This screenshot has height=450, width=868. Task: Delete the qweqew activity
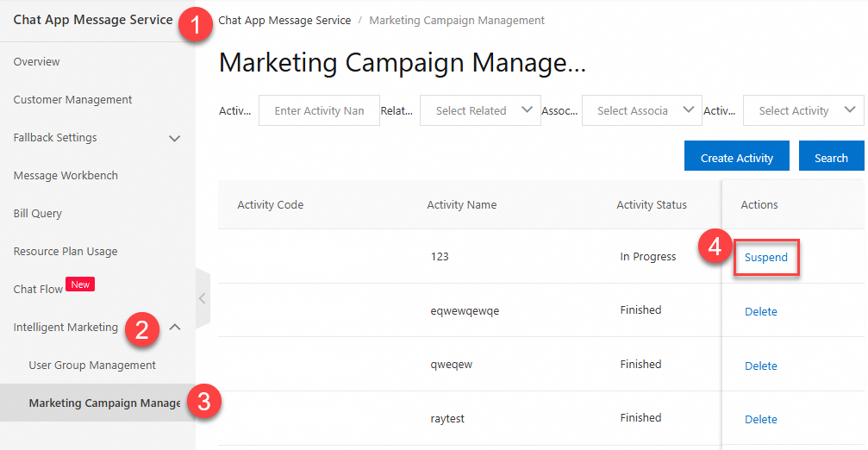(760, 366)
